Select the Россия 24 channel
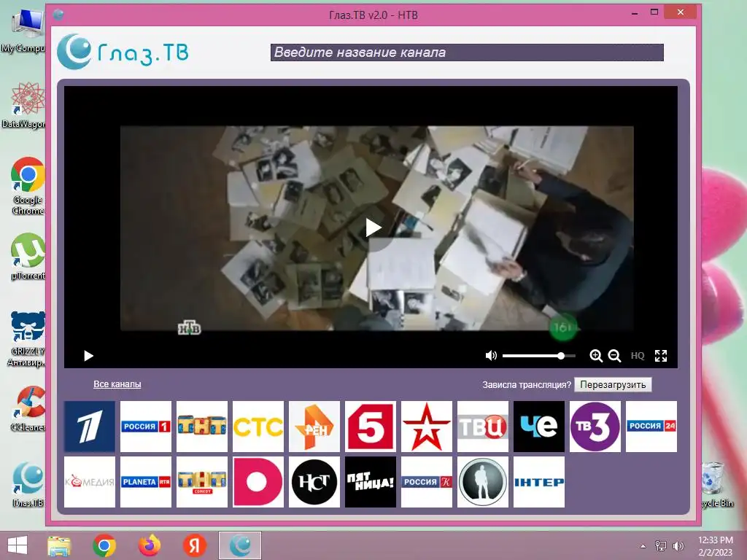 651,426
